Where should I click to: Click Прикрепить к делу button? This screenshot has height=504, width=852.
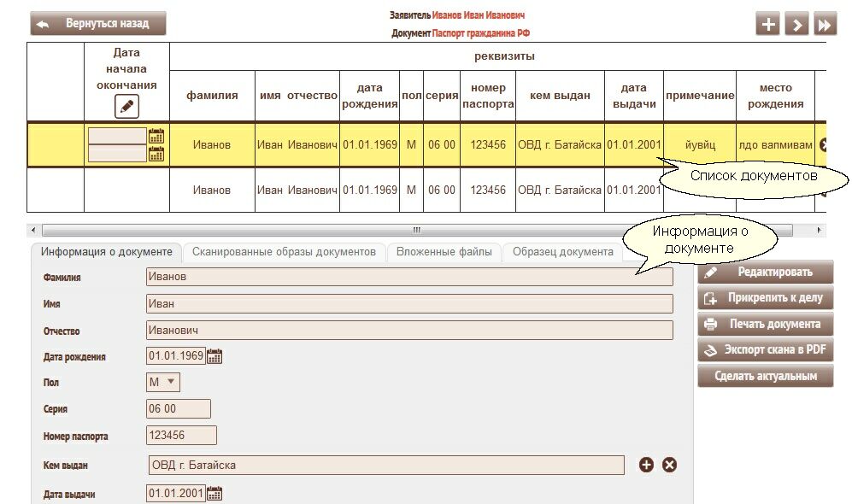tap(765, 298)
